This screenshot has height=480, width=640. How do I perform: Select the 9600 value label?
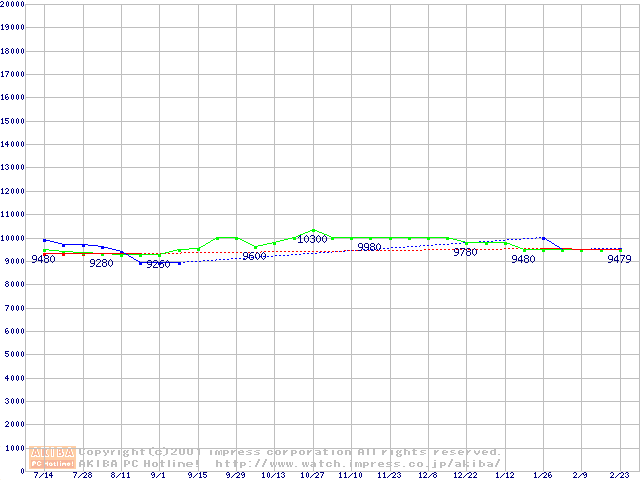click(254, 257)
